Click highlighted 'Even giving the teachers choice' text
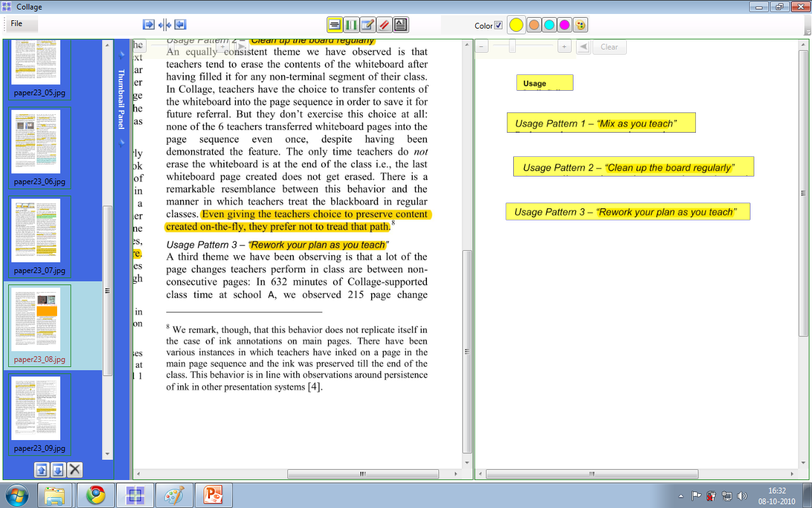Viewport: 812px width, 508px height. [x=298, y=220]
